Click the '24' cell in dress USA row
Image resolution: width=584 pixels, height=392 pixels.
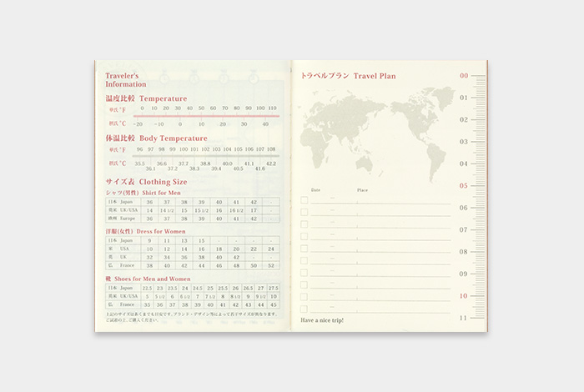(271, 249)
